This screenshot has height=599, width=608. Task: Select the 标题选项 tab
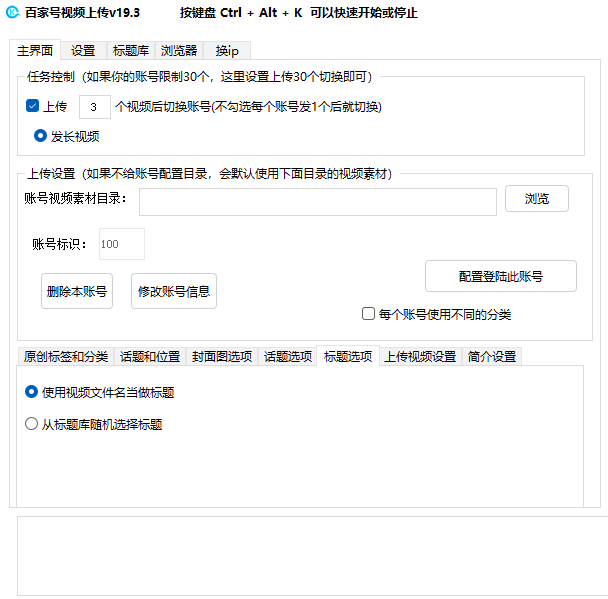click(348, 356)
